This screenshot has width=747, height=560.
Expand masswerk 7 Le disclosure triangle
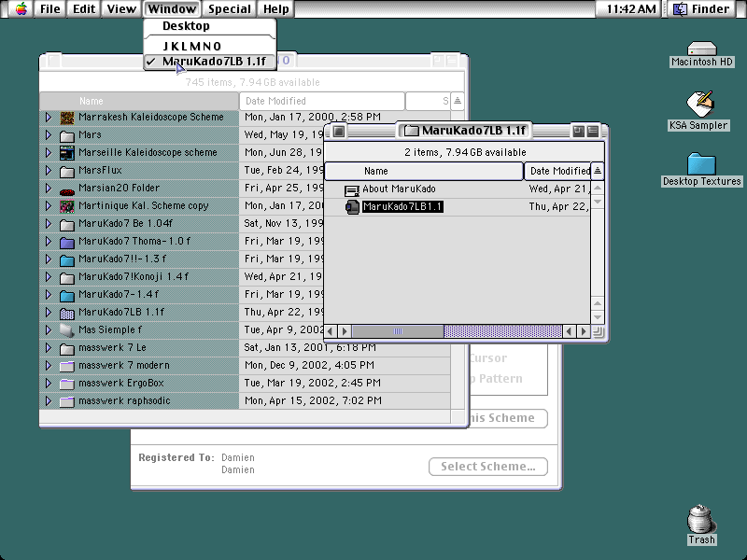(x=49, y=347)
